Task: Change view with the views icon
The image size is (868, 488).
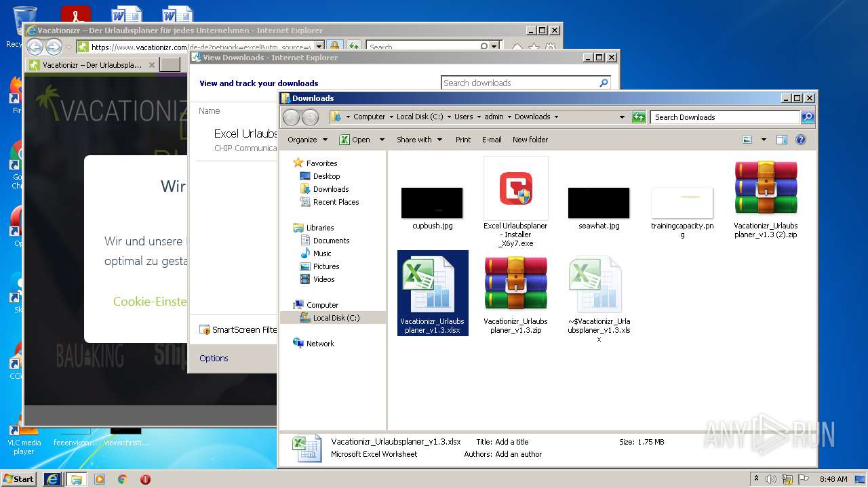Action: pos(747,140)
